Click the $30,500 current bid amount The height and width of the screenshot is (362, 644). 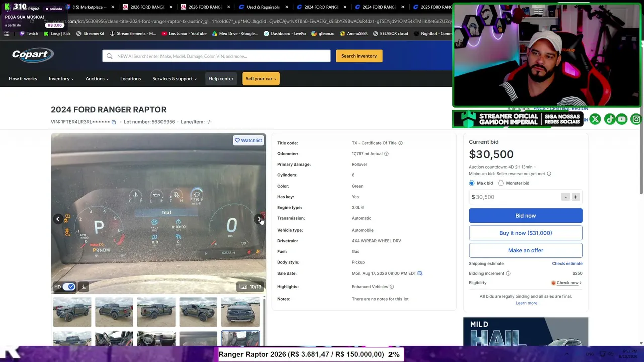491,155
